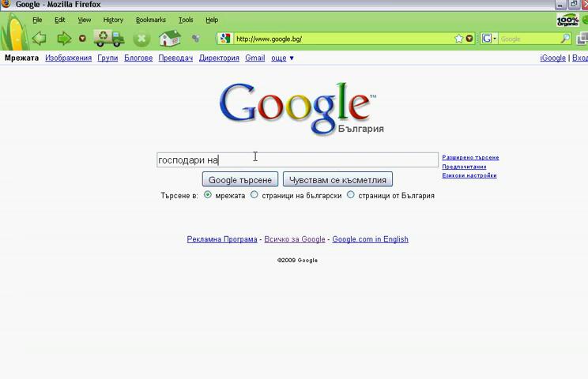Screen dimensions: 588x379
Task: Click the magnifier icon in search box
Action: click(x=566, y=38)
